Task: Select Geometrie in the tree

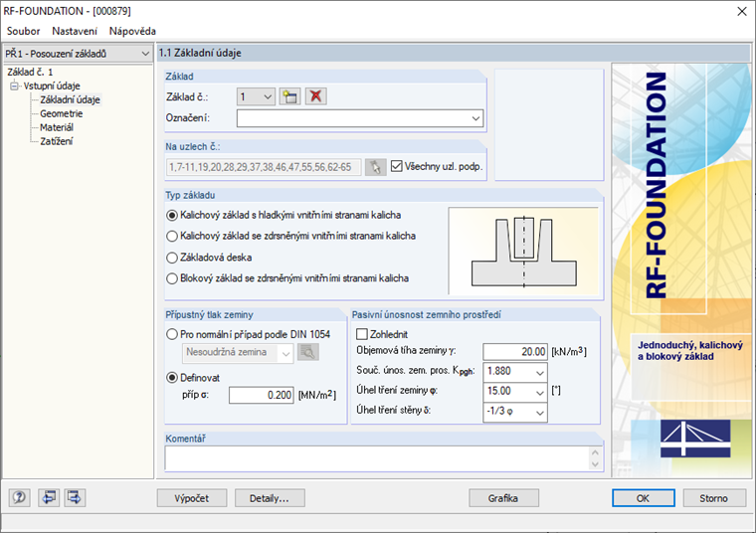Action: [62, 113]
